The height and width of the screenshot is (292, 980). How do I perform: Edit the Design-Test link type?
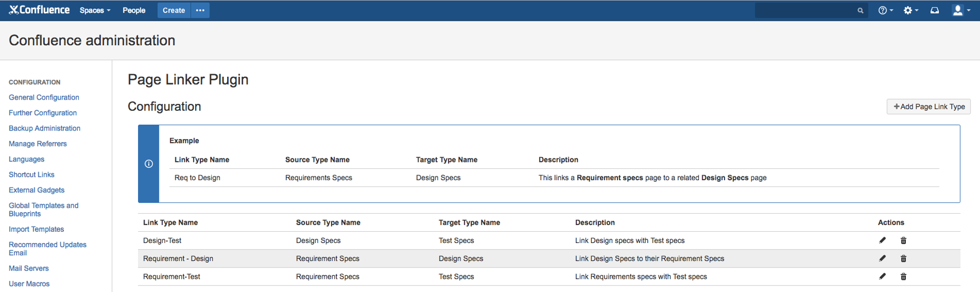coord(882,240)
